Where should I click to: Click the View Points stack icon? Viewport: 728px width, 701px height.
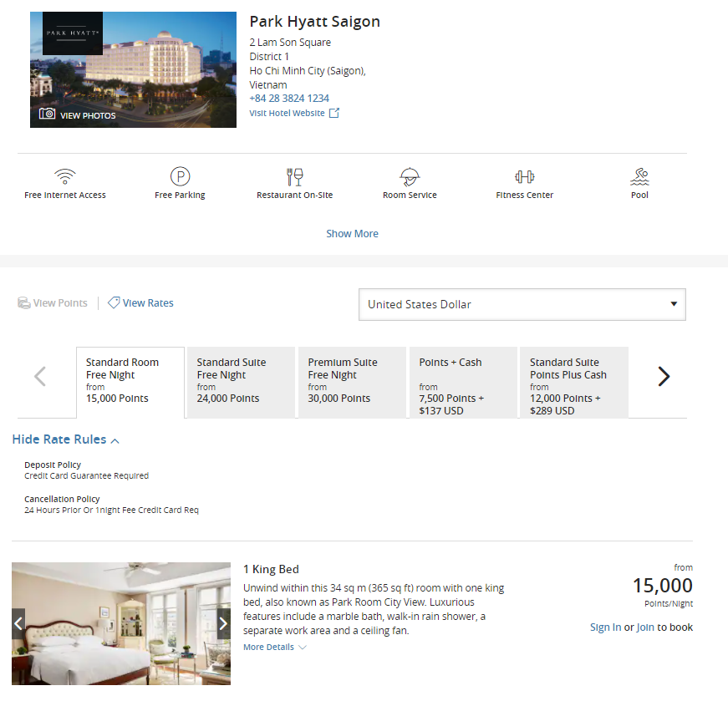coord(23,303)
